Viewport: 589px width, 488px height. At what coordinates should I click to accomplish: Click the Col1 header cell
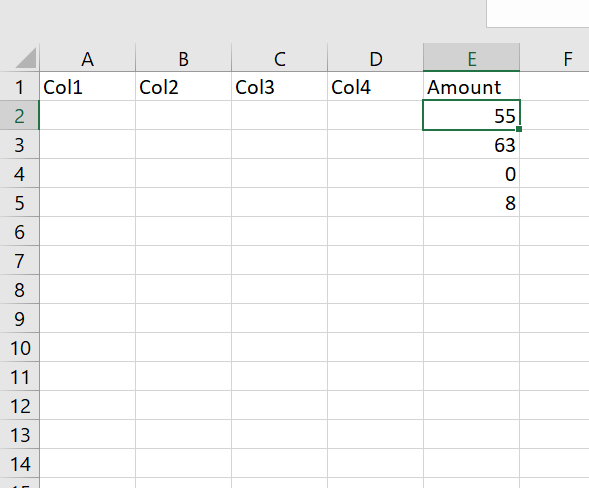click(x=88, y=86)
